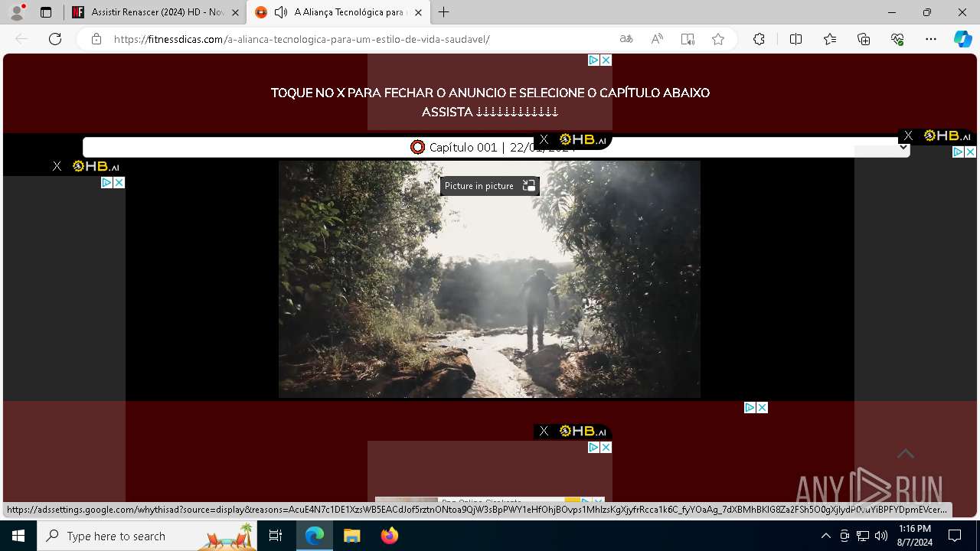Open the Collections panel
Image resolution: width=980 pixels, height=551 pixels.
coord(864,39)
